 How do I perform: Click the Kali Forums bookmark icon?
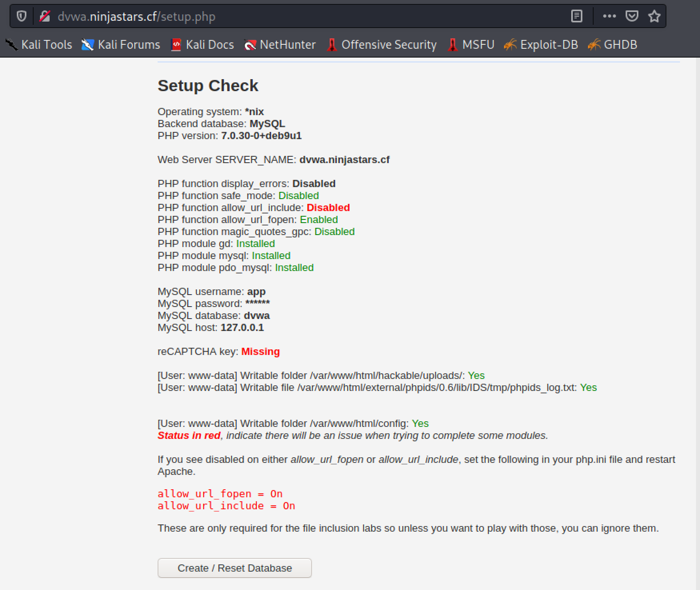pyautogui.click(x=88, y=45)
